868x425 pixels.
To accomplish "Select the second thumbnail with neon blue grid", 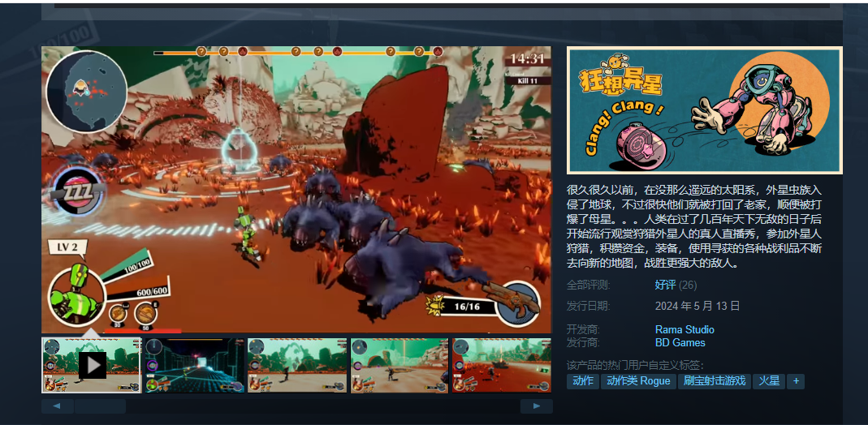I will (194, 365).
